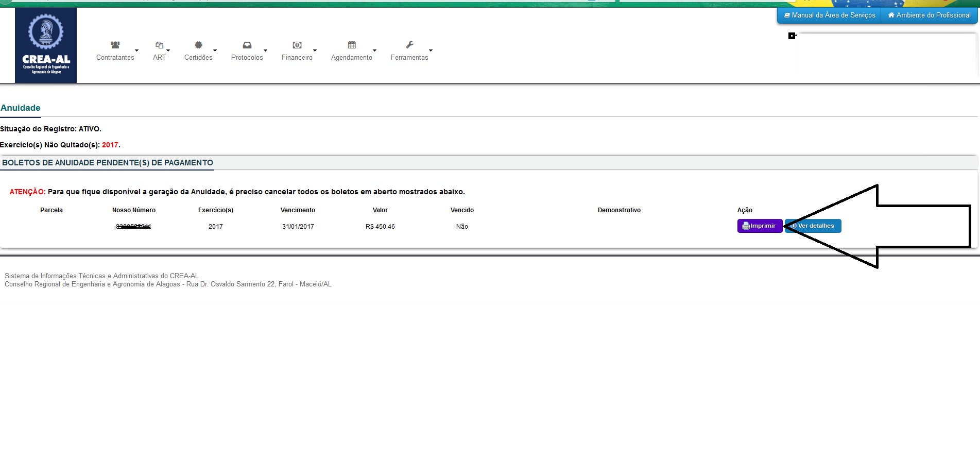Click the 2017 exercício table cell

(216, 227)
